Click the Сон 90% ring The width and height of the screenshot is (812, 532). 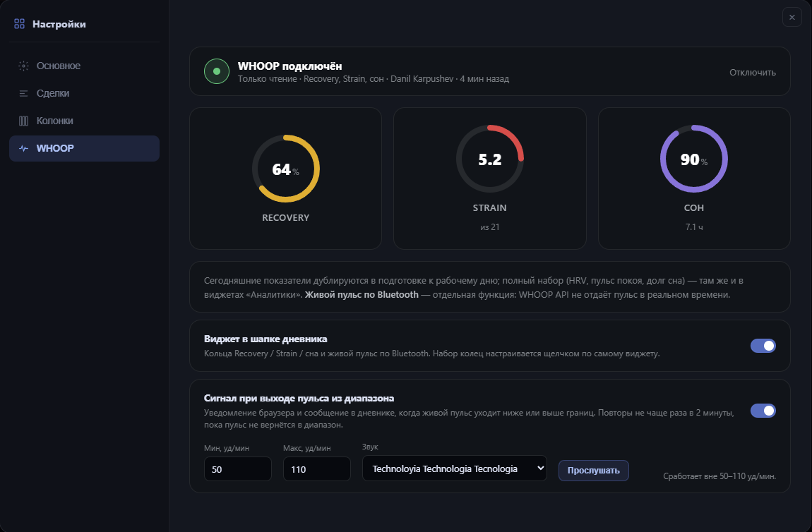pyautogui.click(x=694, y=159)
